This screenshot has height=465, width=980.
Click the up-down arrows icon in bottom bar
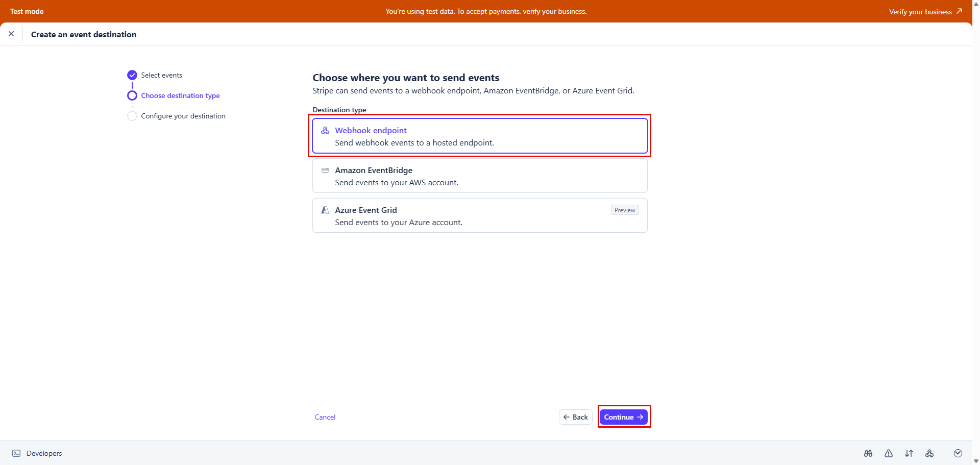click(x=909, y=453)
